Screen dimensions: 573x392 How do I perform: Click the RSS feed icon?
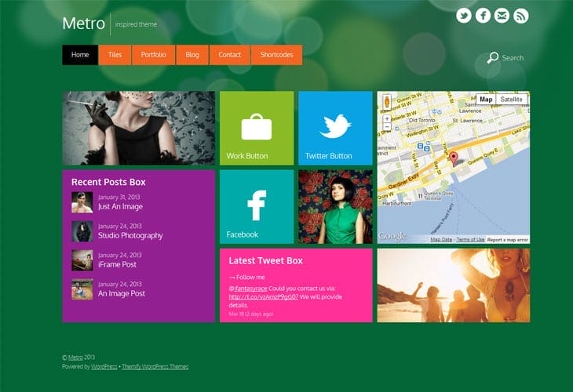tap(520, 16)
